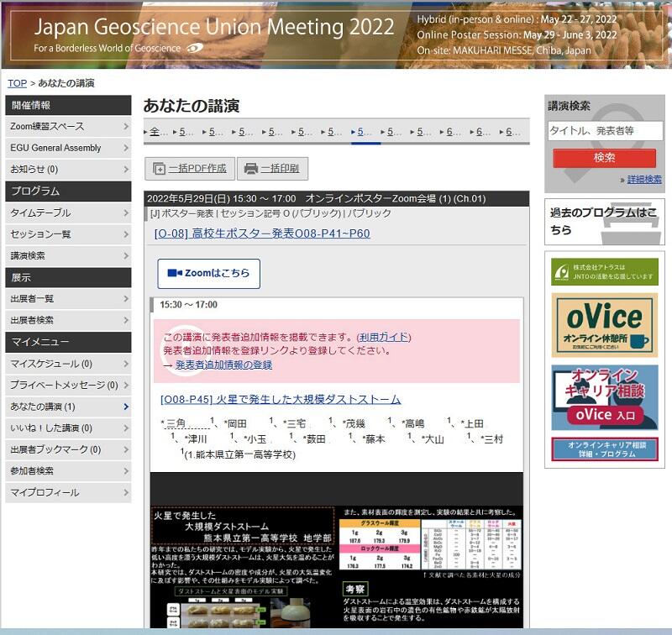Open タイムテーブル in the program menu
This screenshot has width=672, height=635.
(x=68, y=213)
